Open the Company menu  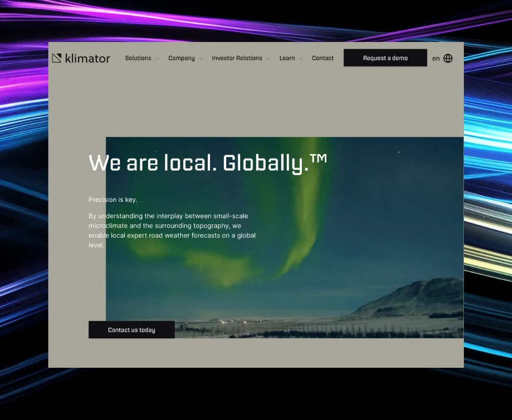(181, 58)
